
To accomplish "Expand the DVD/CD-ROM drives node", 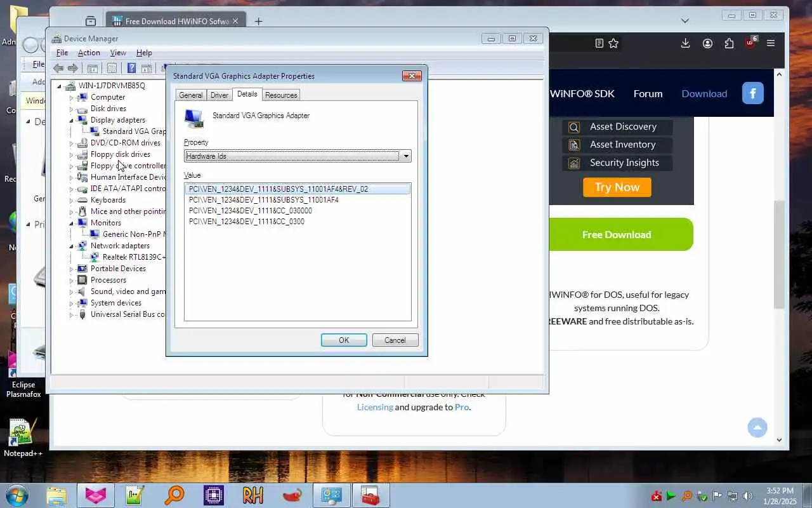I will coord(72,144).
